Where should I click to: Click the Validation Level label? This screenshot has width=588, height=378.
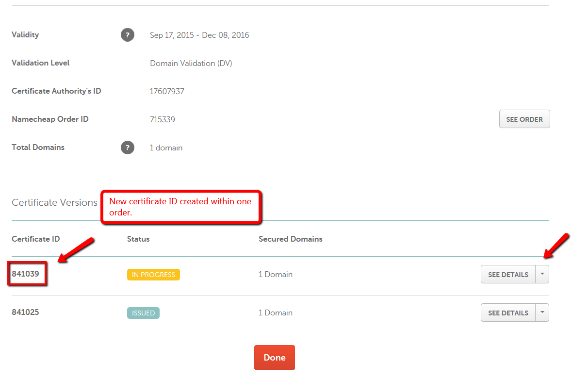[41, 63]
